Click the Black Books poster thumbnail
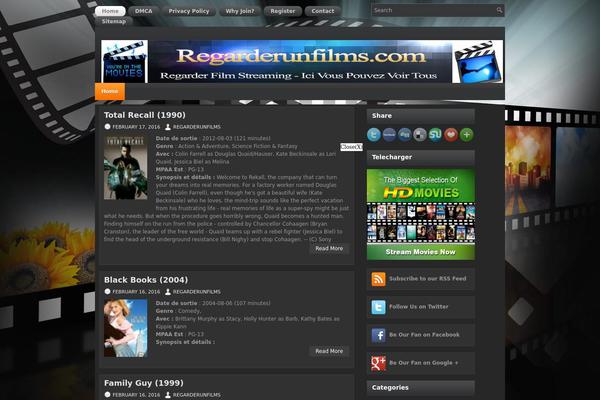Screen dimensions: 600x400 click(126, 328)
